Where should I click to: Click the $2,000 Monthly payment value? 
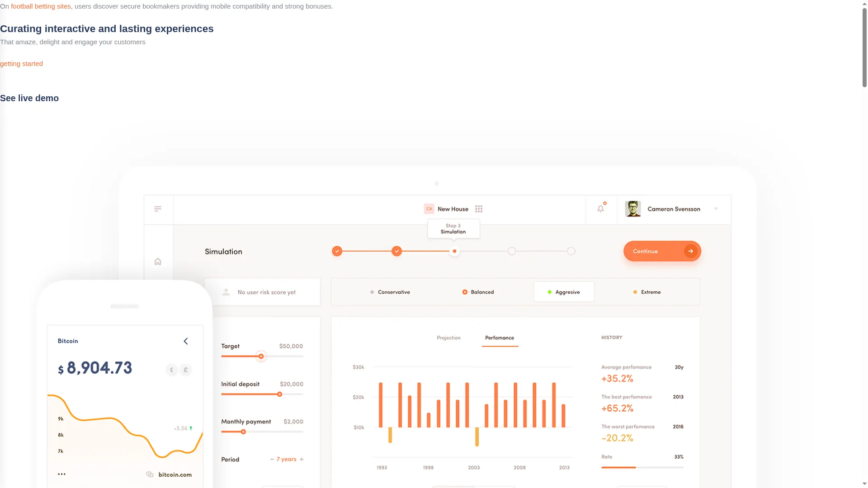(293, 422)
